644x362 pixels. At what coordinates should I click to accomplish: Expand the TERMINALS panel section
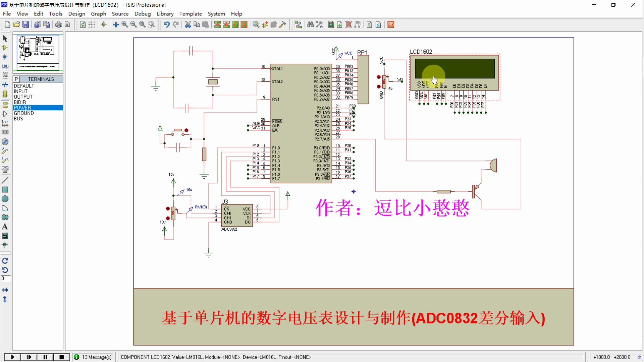tap(41, 79)
